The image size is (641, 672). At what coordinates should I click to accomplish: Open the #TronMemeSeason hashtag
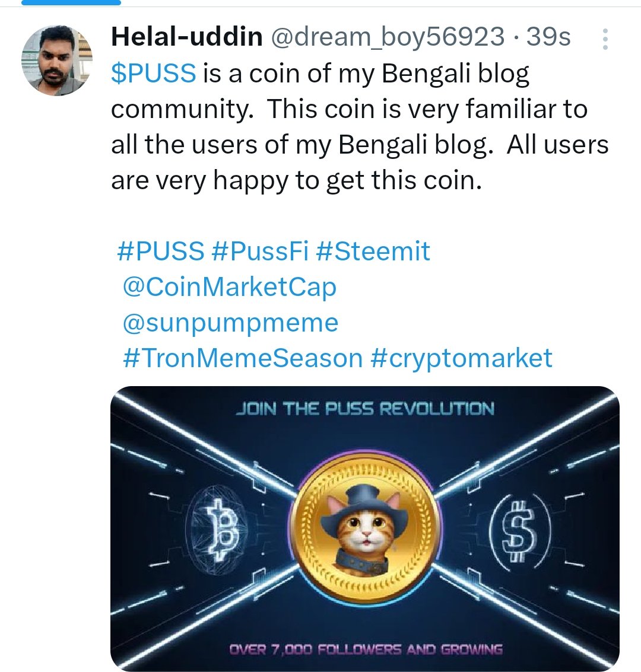tap(243, 358)
